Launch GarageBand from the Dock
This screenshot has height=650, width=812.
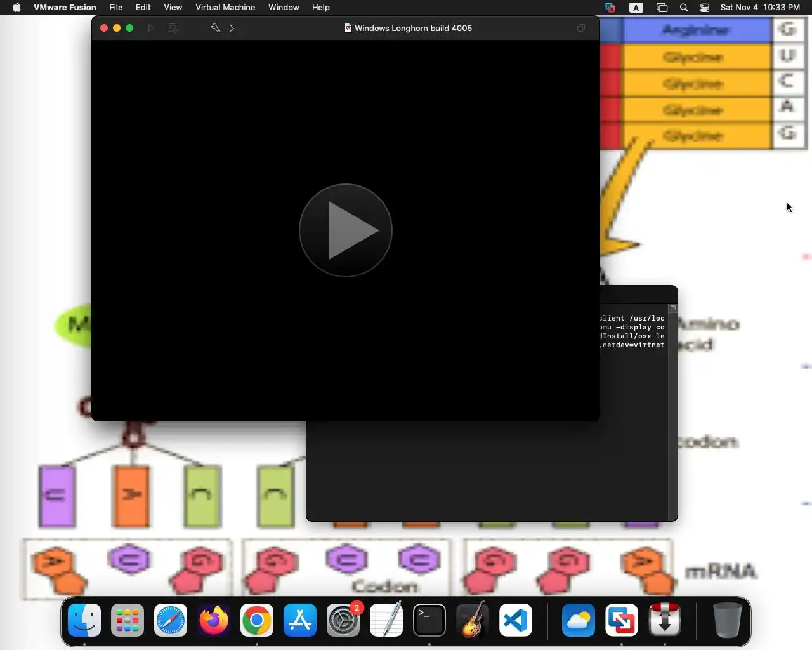473,620
